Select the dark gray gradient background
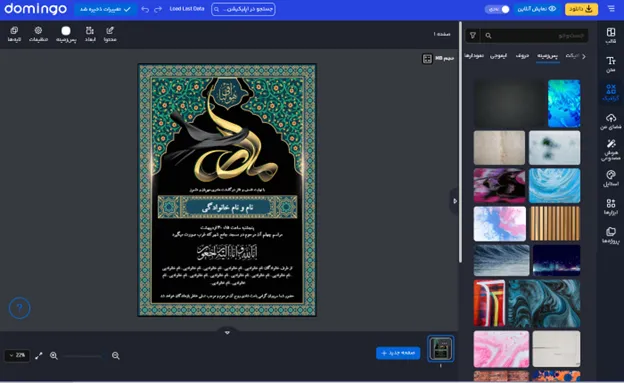Image resolution: width=624 pixels, height=383 pixels. (509, 104)
